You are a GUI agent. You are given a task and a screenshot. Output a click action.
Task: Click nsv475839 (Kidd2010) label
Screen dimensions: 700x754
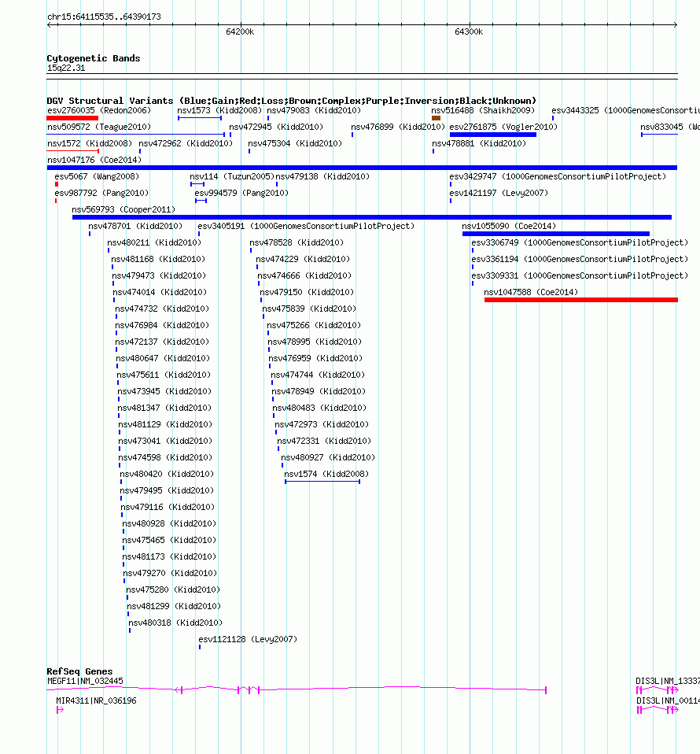[309, 309]
